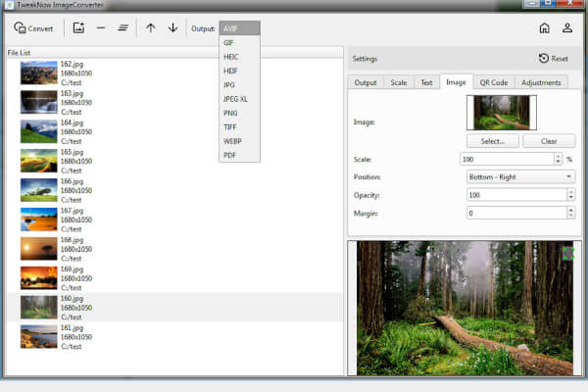This screenshot has height=392, width=588.
Task: Go to the Scale tab
Action: click(398, 82)
